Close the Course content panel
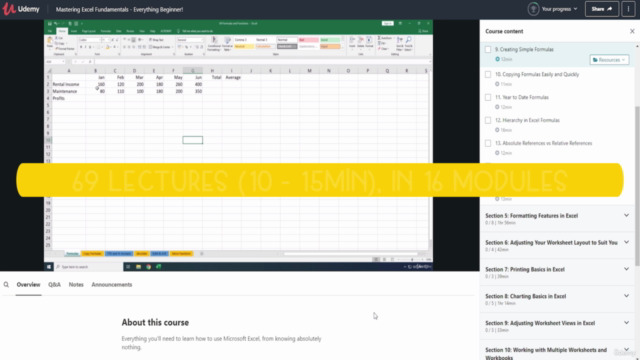The height and width of the screenshot is (360, 640). tap(632, 31)
